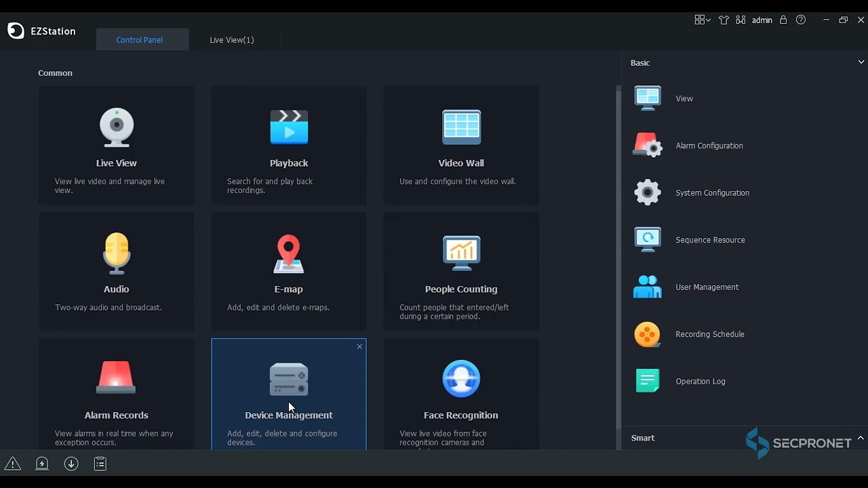Click the User Management people icon
Image resolution: width=868 pixels, height=488 pixels.
(648, 287)
